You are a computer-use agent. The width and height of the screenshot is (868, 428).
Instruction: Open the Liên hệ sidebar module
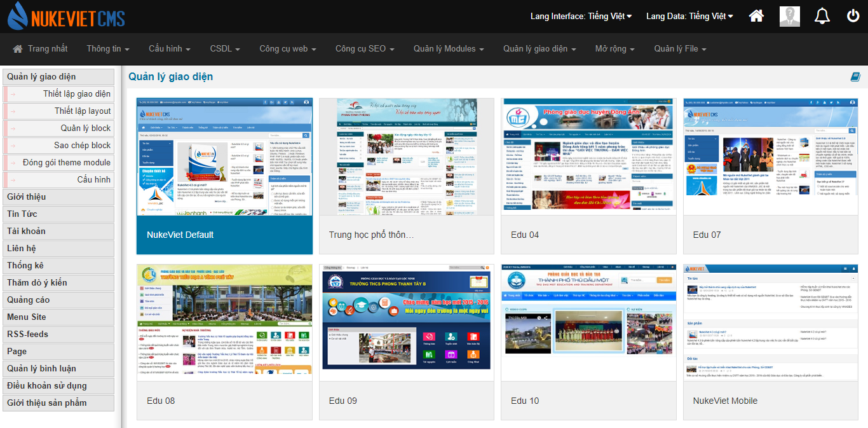pos(58,249)
